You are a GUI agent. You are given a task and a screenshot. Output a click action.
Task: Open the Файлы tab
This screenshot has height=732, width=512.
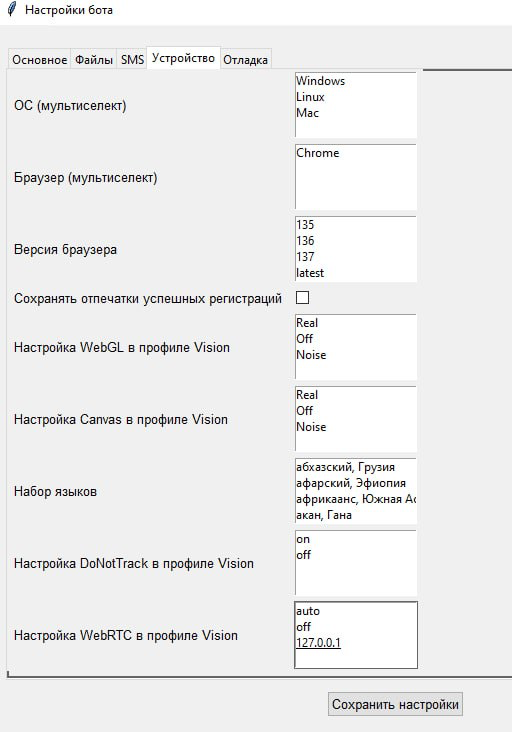(x=94, y=60)
